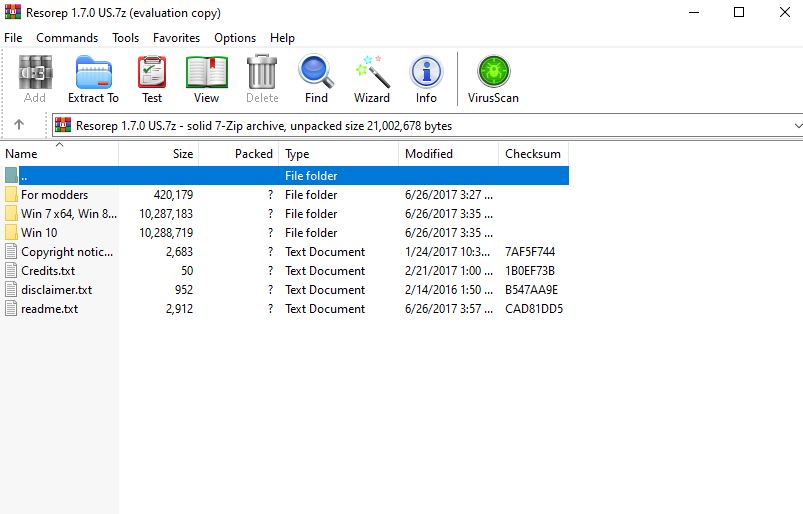The height and width of the screenshot is (514, 803).
Task: Click the Copyright notice file icon
Action: click(x=11, y=252)
